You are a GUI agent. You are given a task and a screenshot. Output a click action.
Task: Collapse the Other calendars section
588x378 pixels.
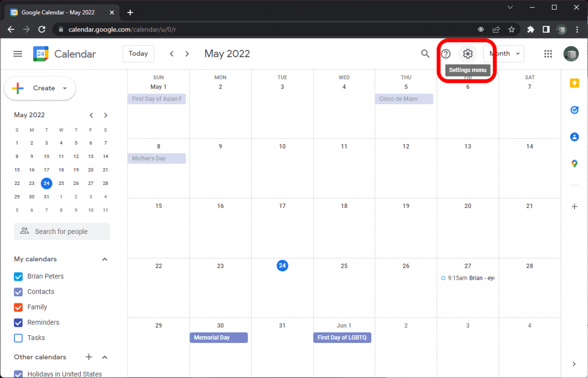[105, 357]
